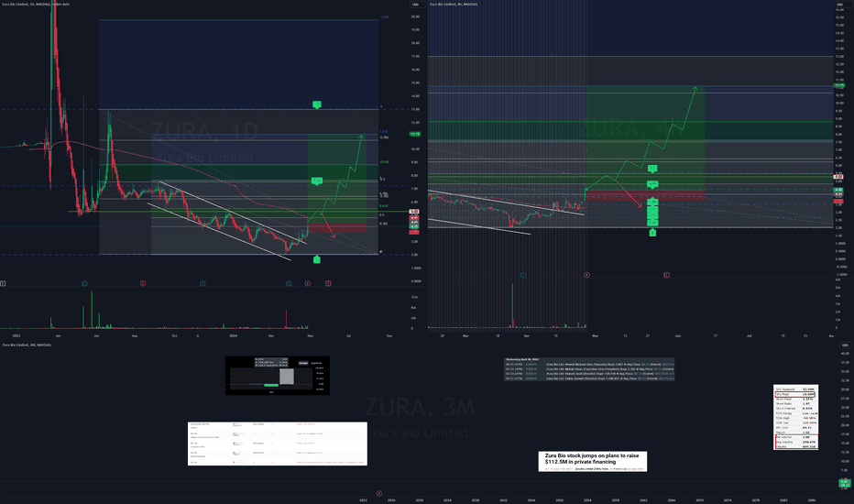Select the green callout inside daily chart's long position

click(316, 181)
